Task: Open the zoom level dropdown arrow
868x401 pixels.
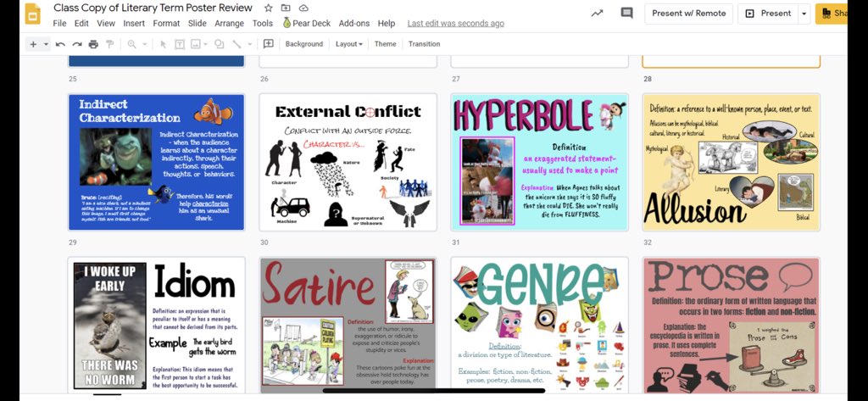Action: (144, 44)
